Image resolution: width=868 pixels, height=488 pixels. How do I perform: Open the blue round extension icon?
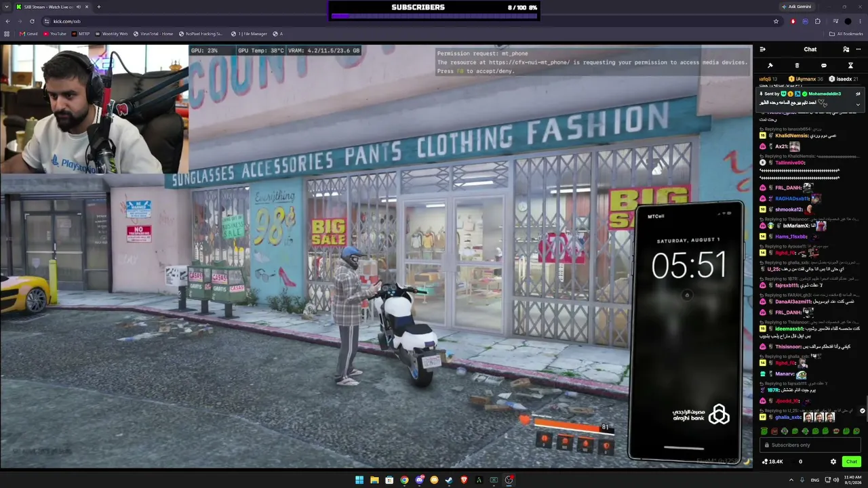coord(805,21)
